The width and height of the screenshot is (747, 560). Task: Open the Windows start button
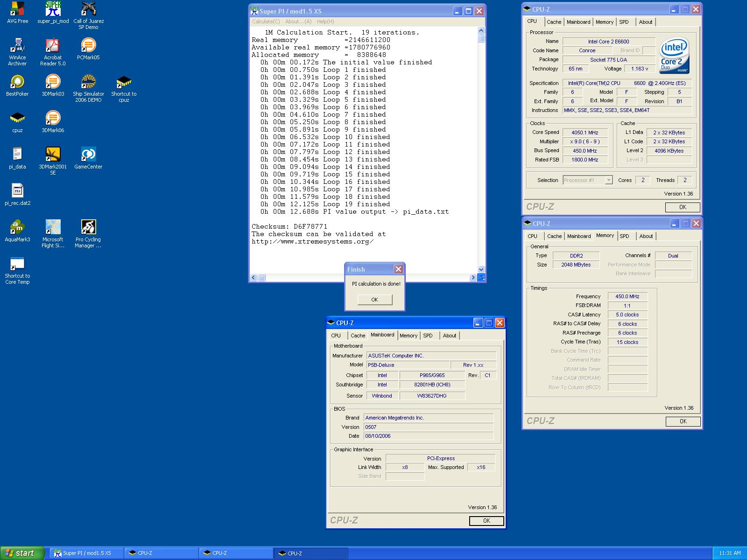pyautogui.click(x=22, y=553)
